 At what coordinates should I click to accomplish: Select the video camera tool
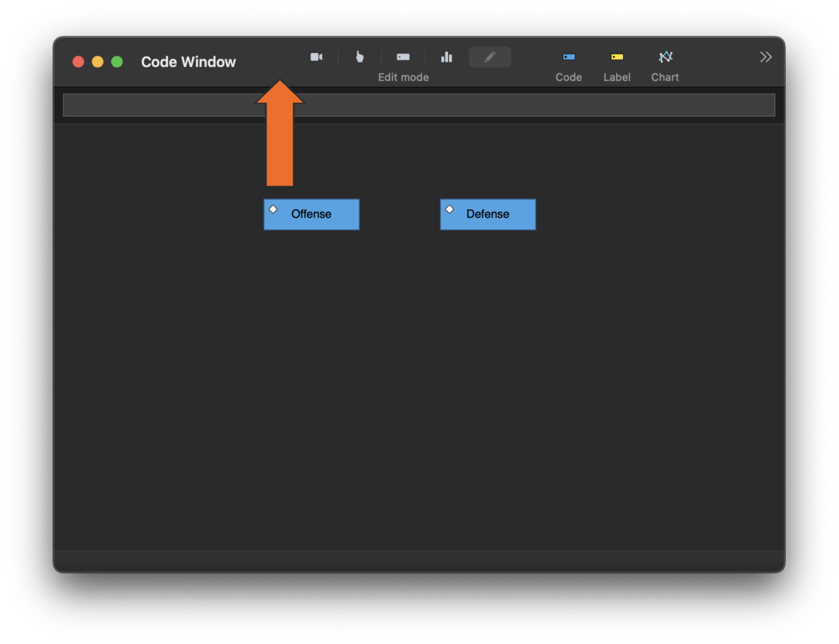(316, 57)
